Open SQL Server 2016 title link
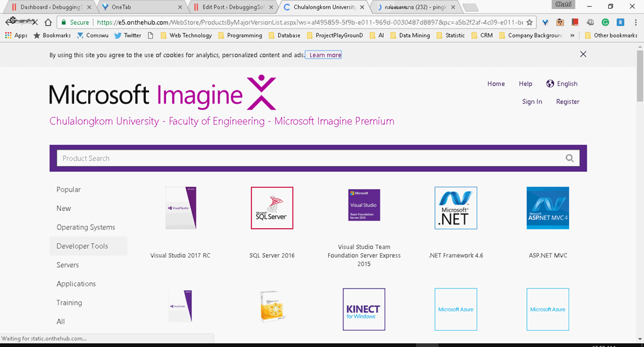 pos(272,255)
